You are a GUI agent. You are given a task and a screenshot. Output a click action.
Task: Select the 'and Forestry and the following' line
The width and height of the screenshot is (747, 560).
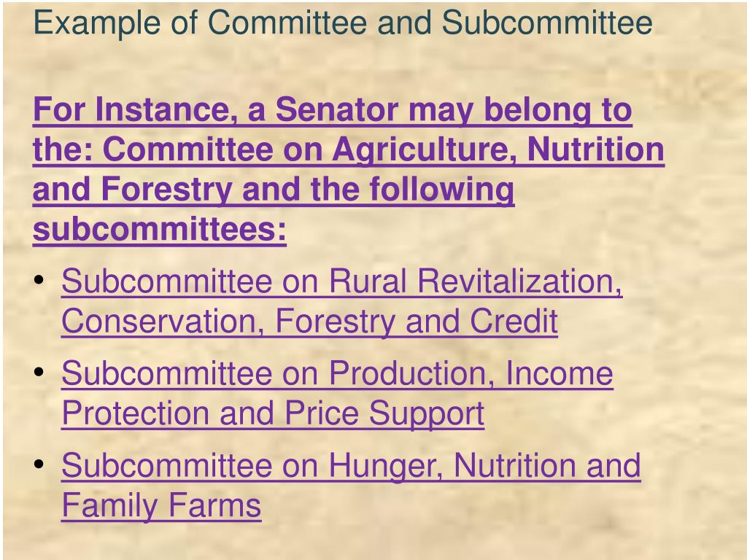click(274, 191)
